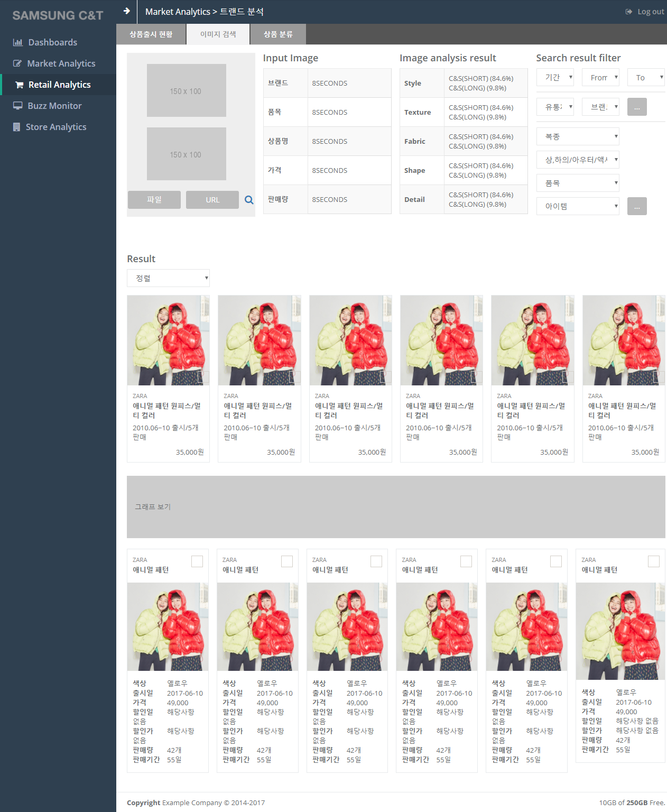Viewport: 667px width, 812px height.
Task: Click the magnifier search icon
Action: [x=249, y=200]
